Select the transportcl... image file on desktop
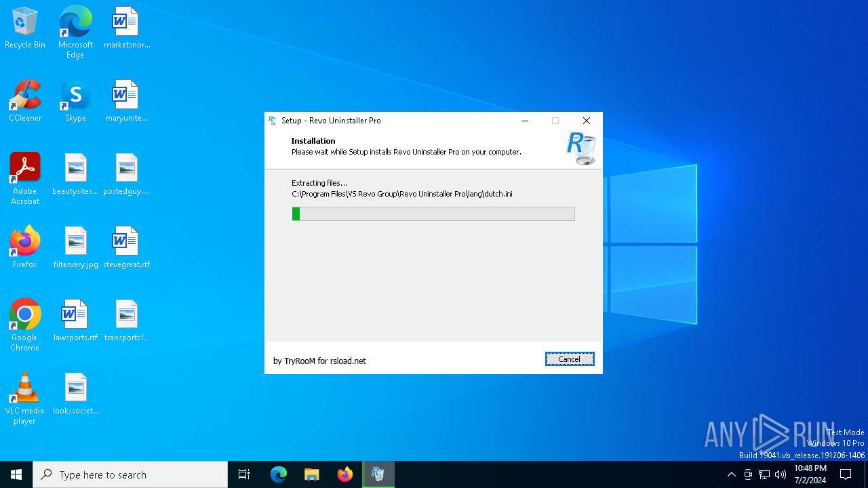This screenshot has width=868, height=488. tap(127, 321)
